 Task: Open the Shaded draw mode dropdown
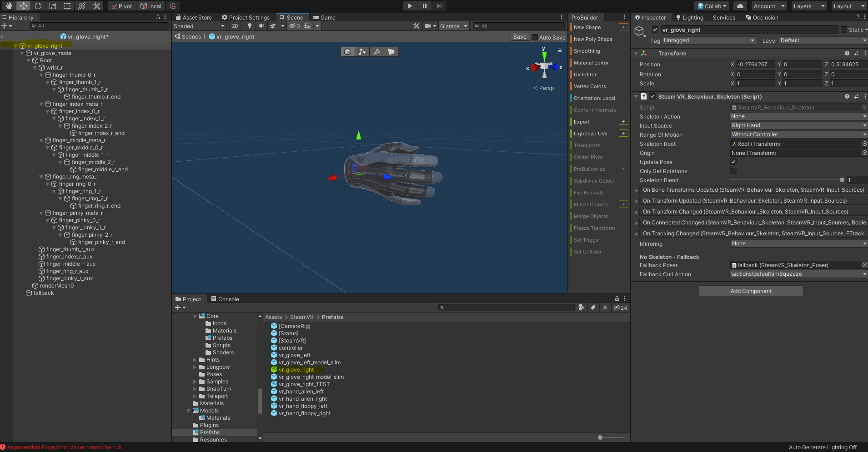[x=199, y=26]
